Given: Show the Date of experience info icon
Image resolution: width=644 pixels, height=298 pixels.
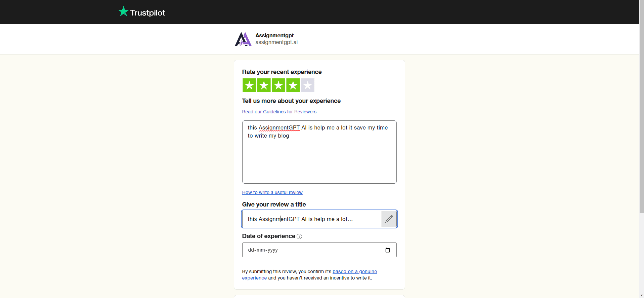Looking at the screenshot, I should click(x=299, y=236).
